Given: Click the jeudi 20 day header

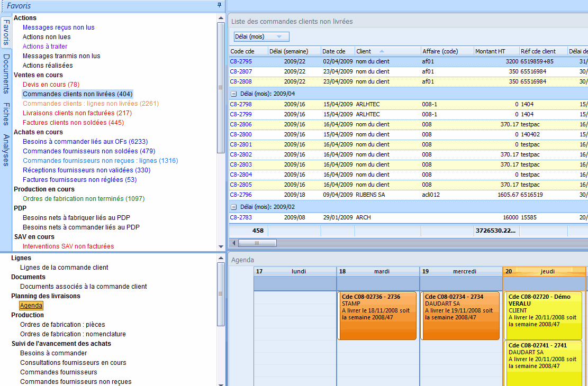Looking at the screenshot, I should tap(544, 271).
